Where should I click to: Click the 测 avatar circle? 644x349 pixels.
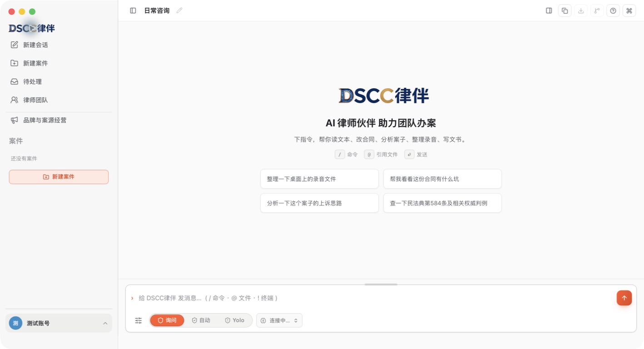tap(15, 323)
